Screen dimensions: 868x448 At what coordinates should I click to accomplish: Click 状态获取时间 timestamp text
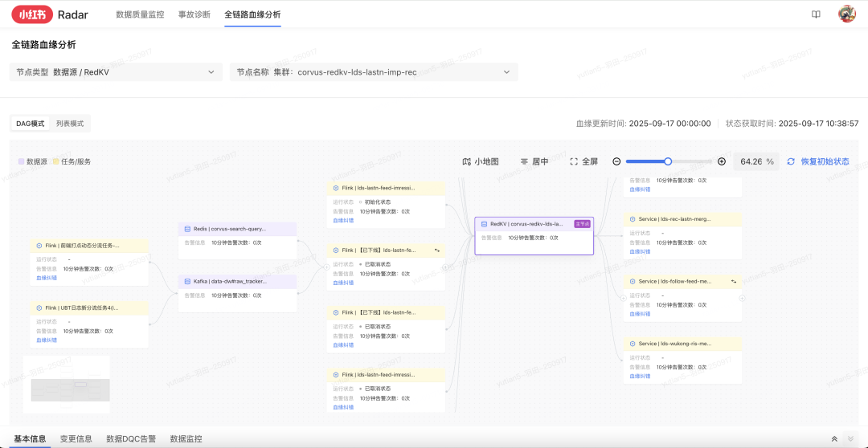click(x=792, y=124)
